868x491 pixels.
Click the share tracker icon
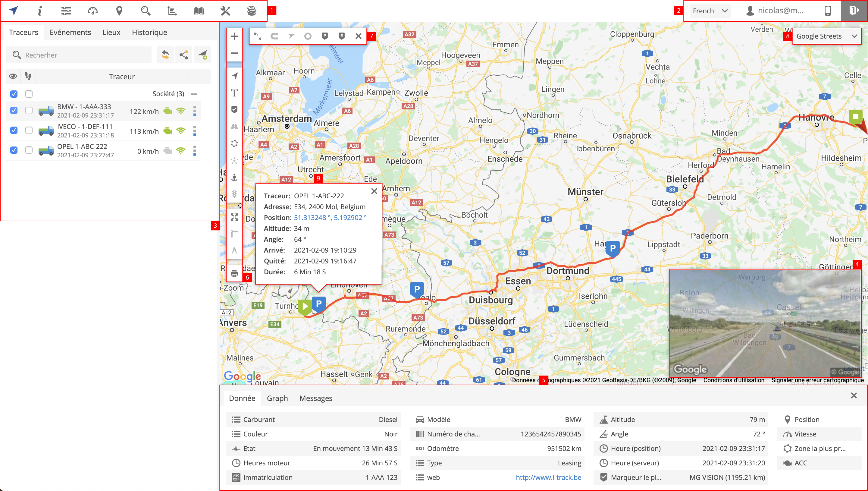184,55
